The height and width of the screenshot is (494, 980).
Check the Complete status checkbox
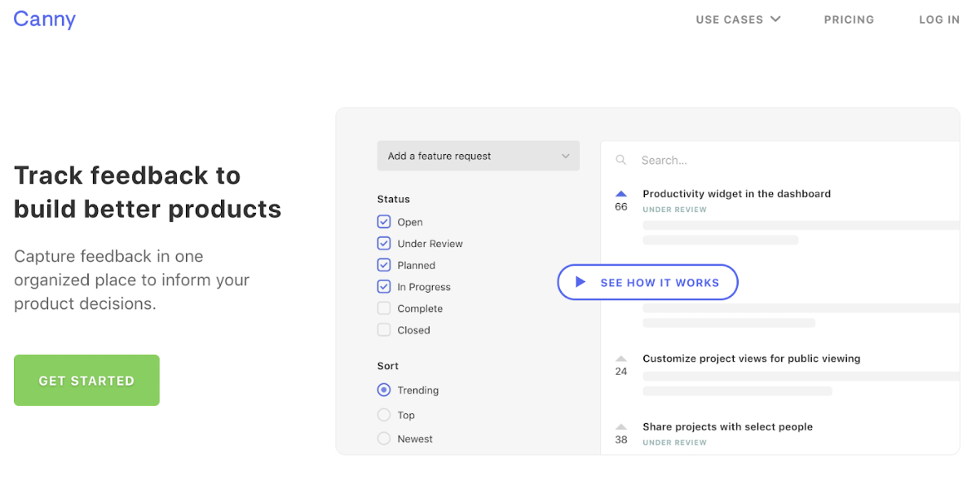[384, 308]
